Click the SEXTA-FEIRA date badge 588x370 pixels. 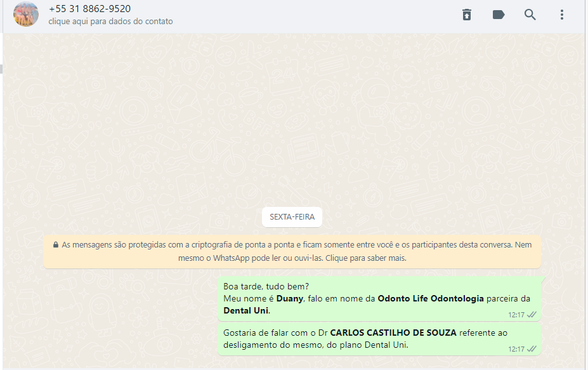pyautogui.click(x=292, y=217)
